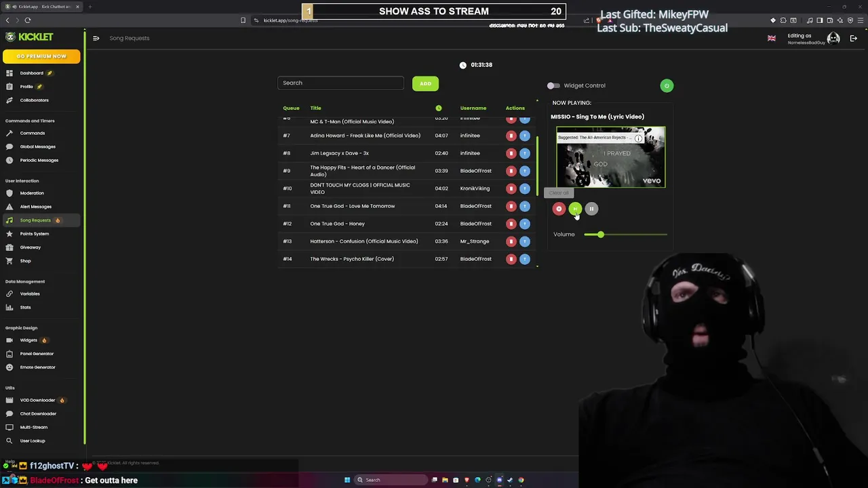
Task: Collapse sidebar with hamburger icon
Action: point(96,38)
